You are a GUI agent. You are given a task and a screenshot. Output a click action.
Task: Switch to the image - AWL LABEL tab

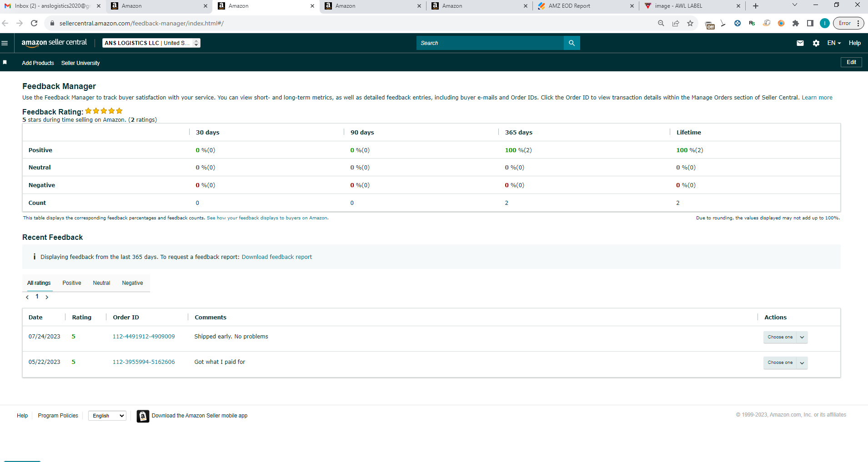[x=691, y=6]
